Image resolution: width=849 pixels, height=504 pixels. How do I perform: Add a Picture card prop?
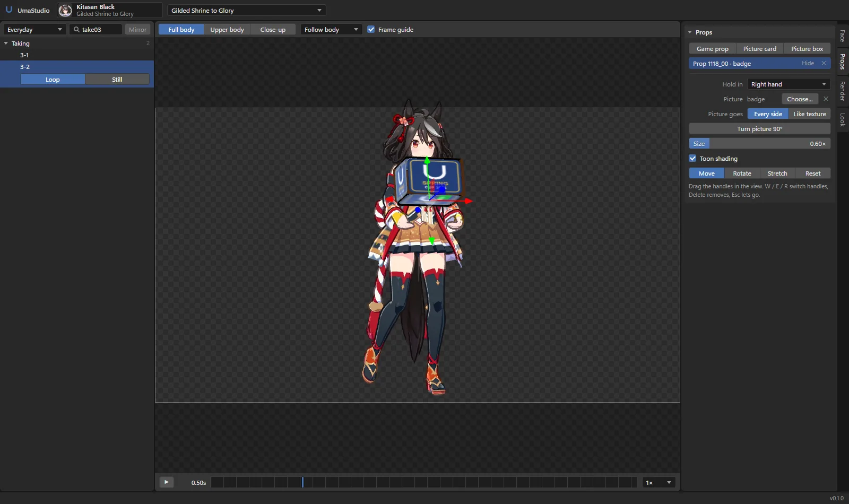[x=760, y=49]
